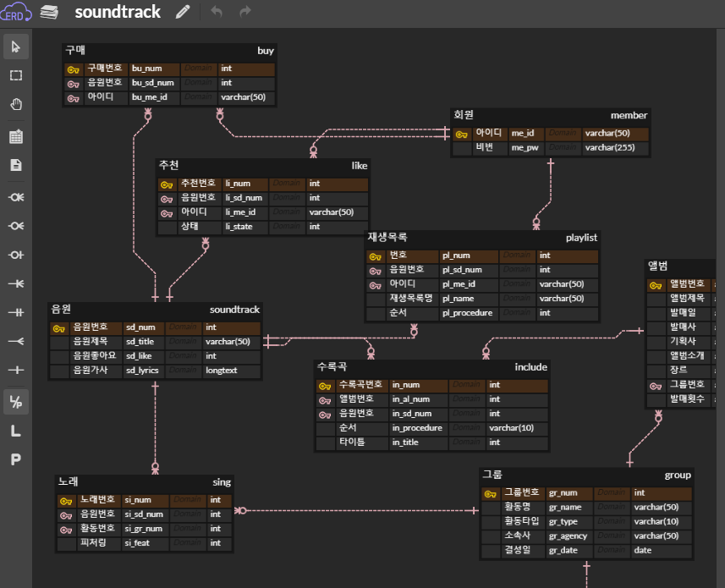Edit the soundtrack title with pencil icon
This screenshot has height=588, width=725.
click(183, 12)
